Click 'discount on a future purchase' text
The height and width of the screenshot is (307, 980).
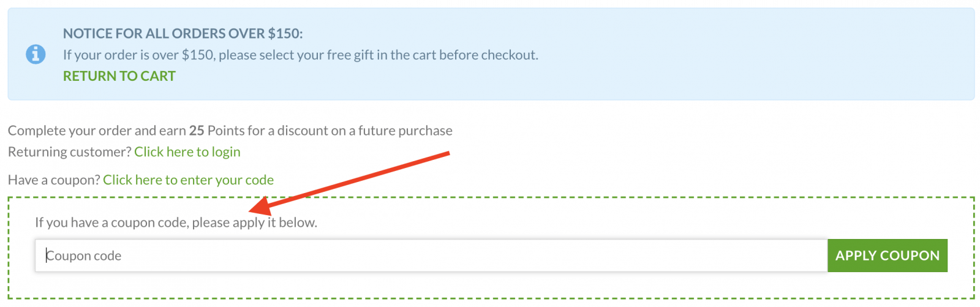tap(365, 131)
